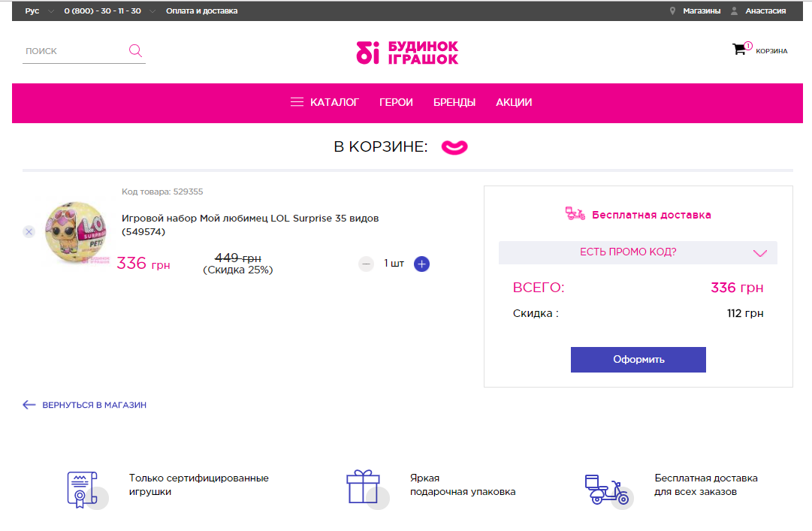Screen dimensions: 812x531
Task: Open the АКЦИИ menu item
Action: click(x=514, y=102)
